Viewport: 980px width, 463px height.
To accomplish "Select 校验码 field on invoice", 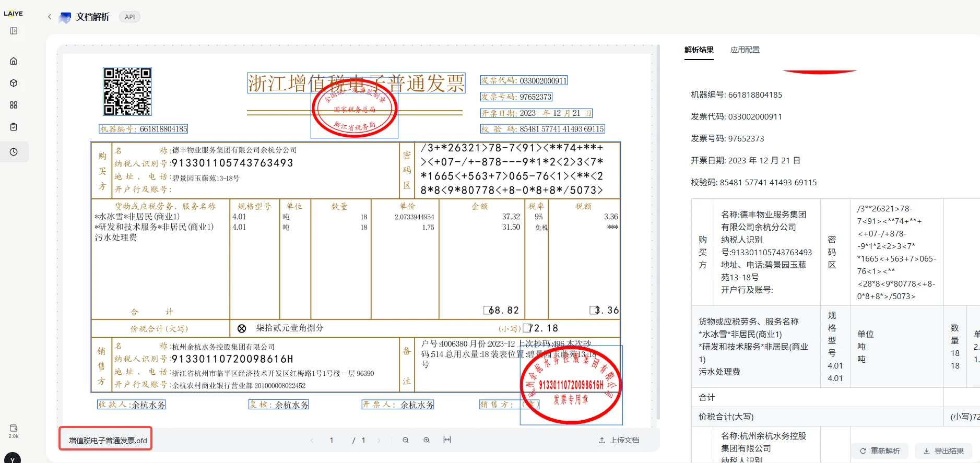I will click(x=542, y=129).
